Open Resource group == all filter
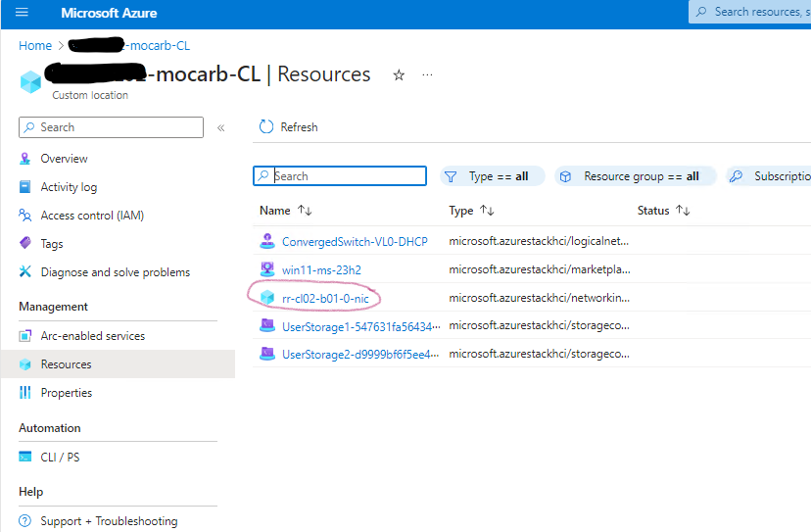The width and height of the screenshot is (811, 532). click(x=636, y=176)
